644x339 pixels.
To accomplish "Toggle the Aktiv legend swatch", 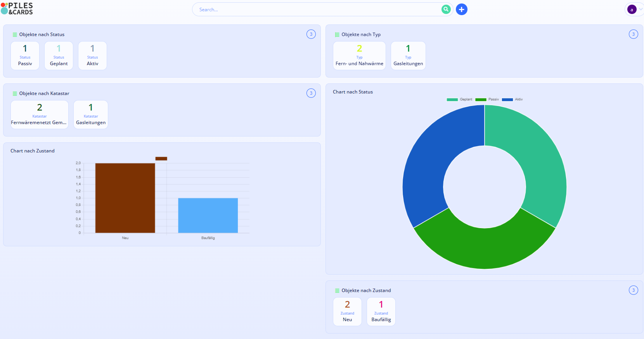I will point(507,100).
